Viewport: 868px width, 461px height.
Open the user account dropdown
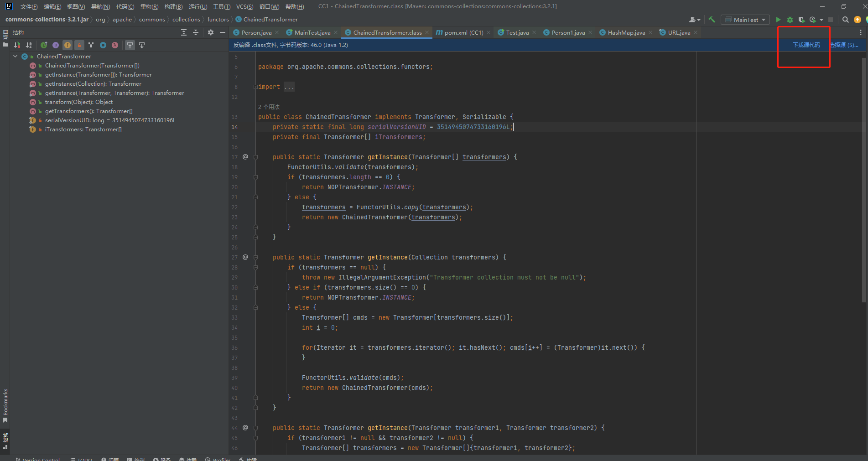click(x=695, y=20)
